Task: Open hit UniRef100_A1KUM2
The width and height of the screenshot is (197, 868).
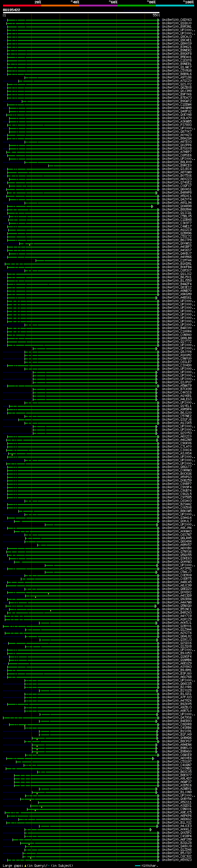Action: (x=176, y=355)
